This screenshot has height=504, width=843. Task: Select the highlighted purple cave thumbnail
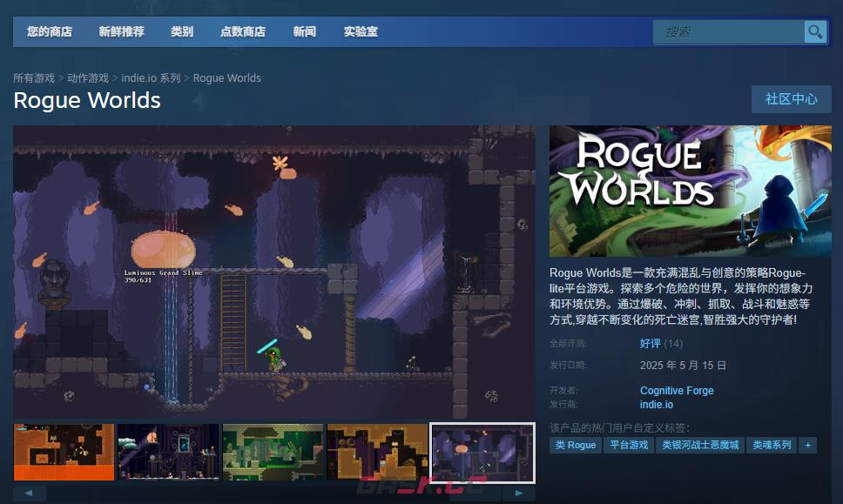482,453
